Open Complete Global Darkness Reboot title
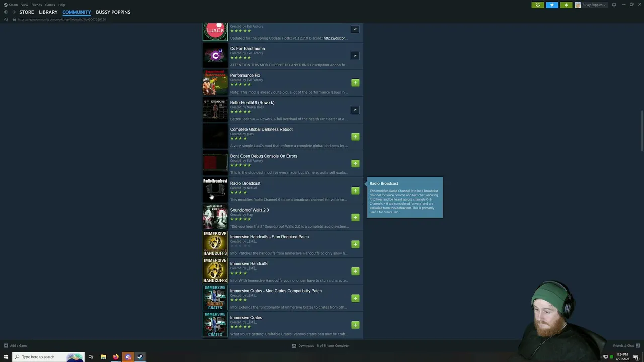644x362 pixels. pyautogui.click(x=262, y=129)
